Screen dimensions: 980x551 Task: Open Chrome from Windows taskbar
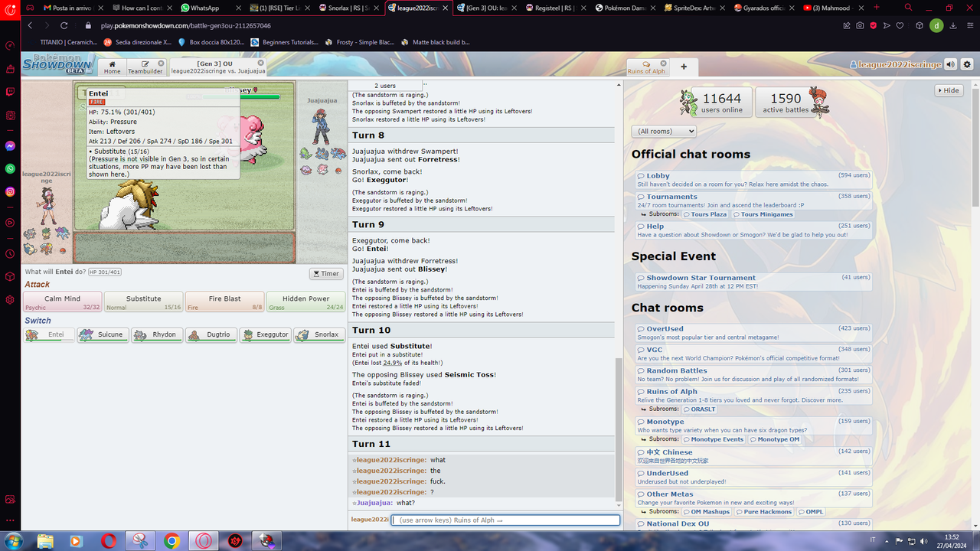(171, 541)
